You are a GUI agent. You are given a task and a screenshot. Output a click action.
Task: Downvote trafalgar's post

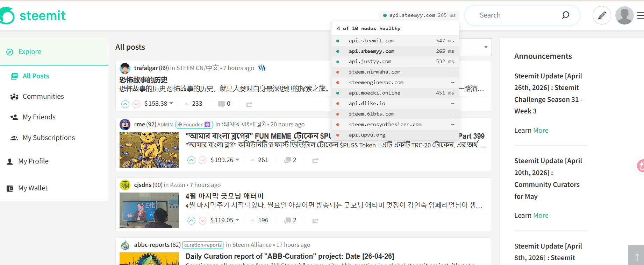click(137, 104)
